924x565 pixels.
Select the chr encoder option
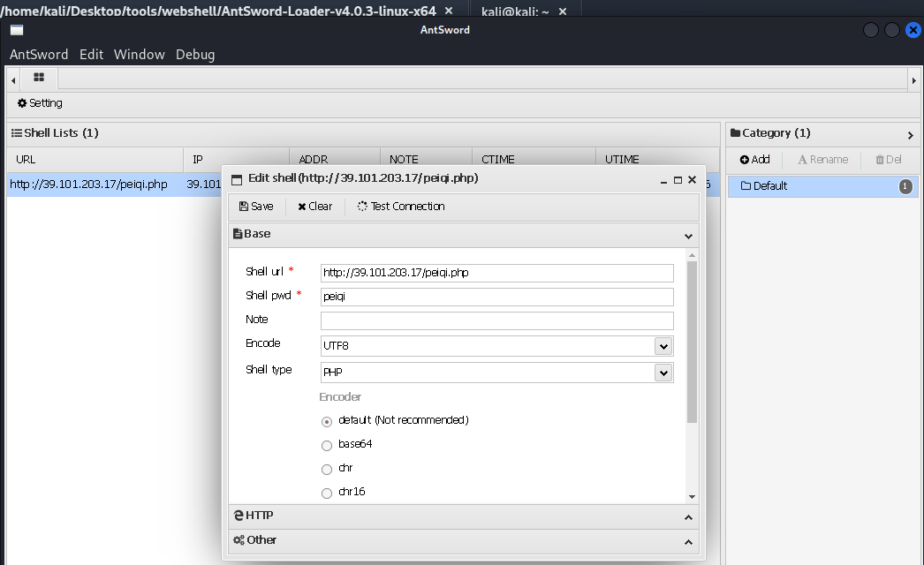pyautogui.click(x=327, y=470)
